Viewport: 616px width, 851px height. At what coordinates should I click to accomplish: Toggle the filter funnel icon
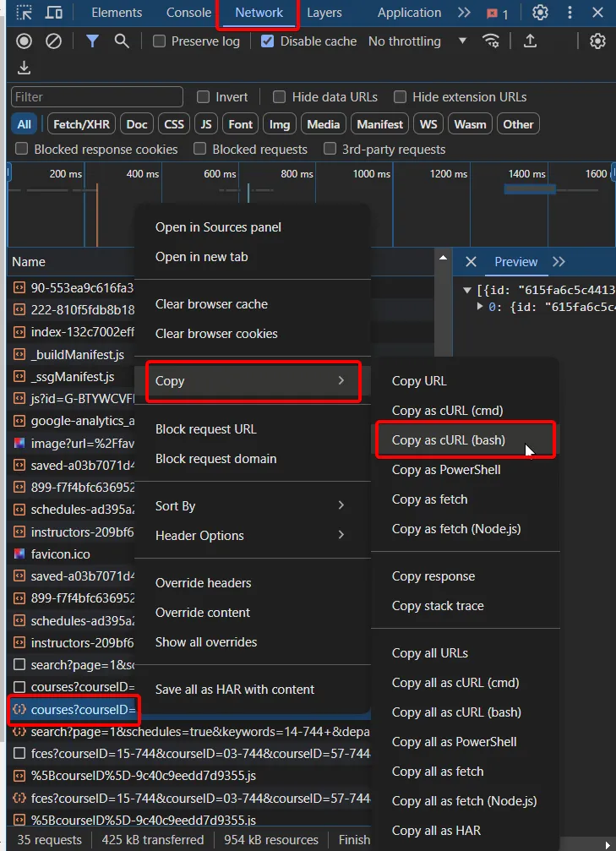[93, 41]
